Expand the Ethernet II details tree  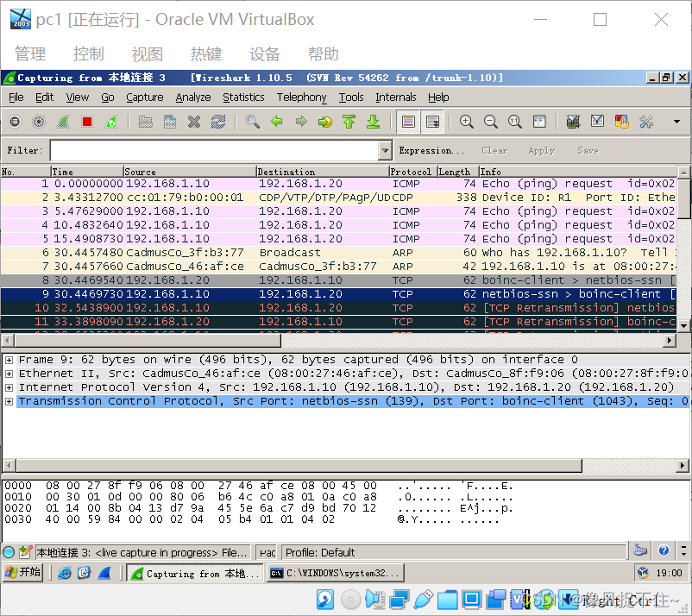(9, 374)
